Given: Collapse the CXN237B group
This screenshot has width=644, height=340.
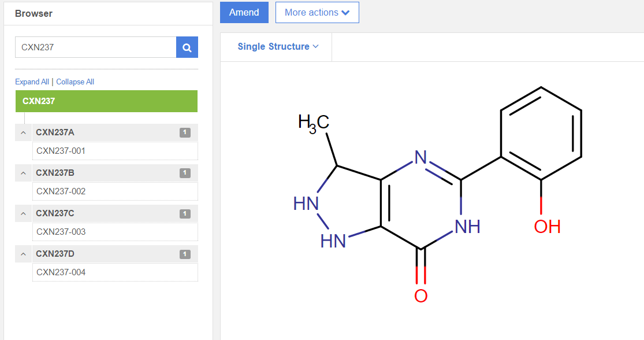Looking at the screenshot, I should (x=23, y=173).
